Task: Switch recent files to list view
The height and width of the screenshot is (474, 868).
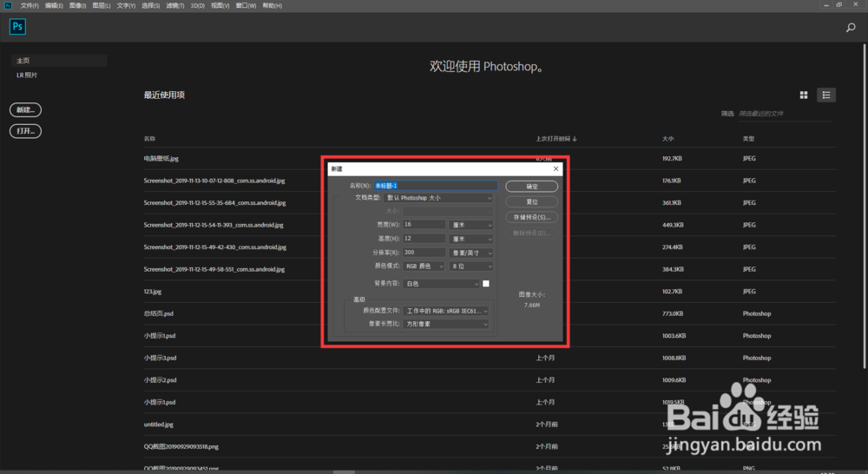Action: pos(826,95)
